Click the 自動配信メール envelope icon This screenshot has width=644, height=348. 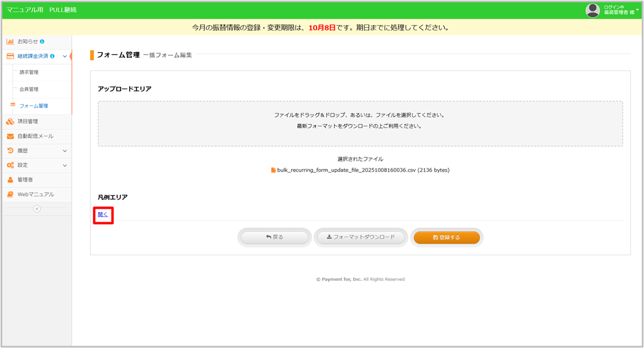(x=10, y=136)
